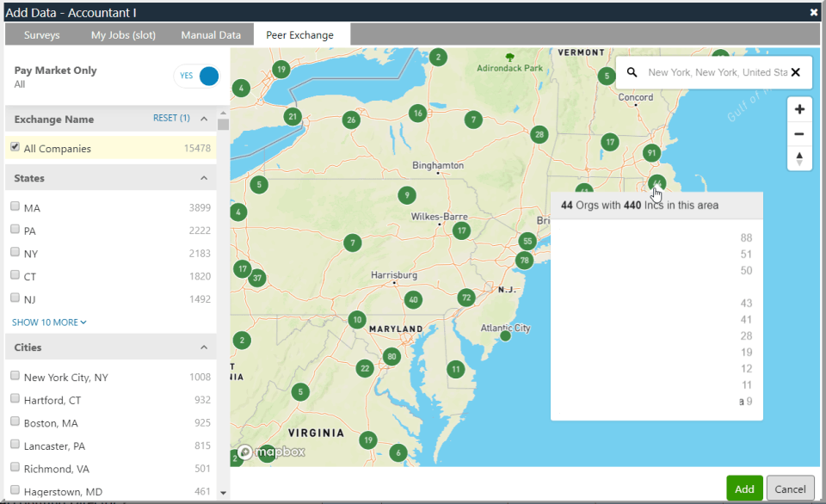Uncheck the All Companies checkbox
This screenshot has width=826, height=504.
15,147
